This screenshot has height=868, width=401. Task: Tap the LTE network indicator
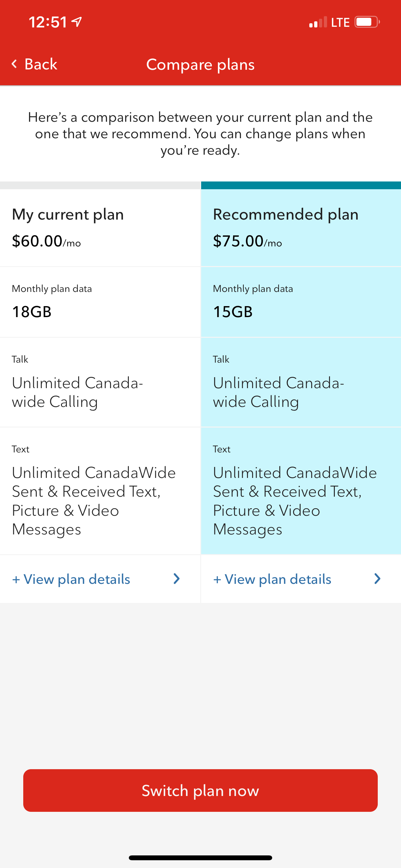point(340,23)
